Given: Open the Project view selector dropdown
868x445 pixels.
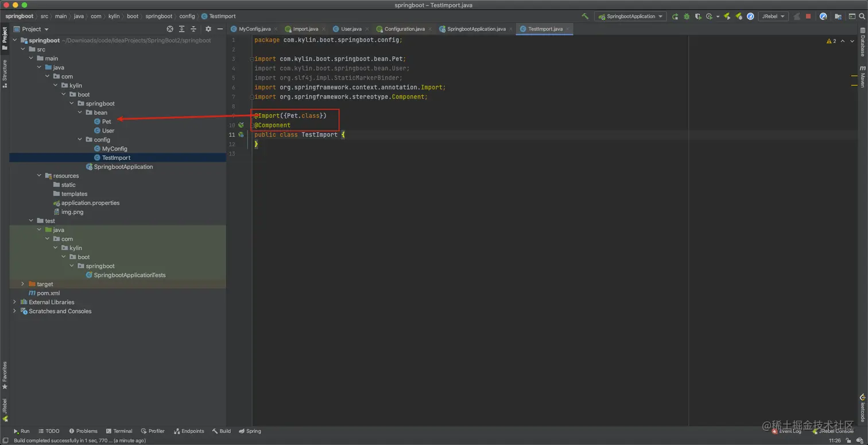Looking at the screenshot, I should coord(32,29).
